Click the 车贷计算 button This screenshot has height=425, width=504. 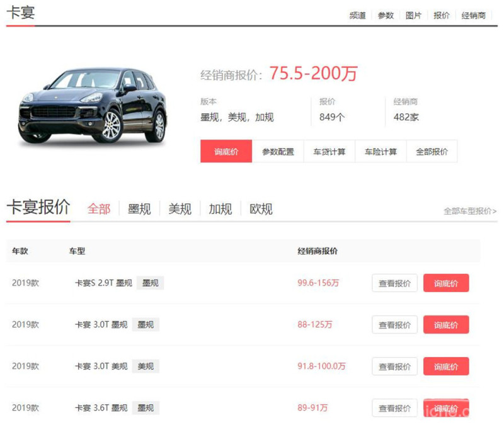click(329, 152)
